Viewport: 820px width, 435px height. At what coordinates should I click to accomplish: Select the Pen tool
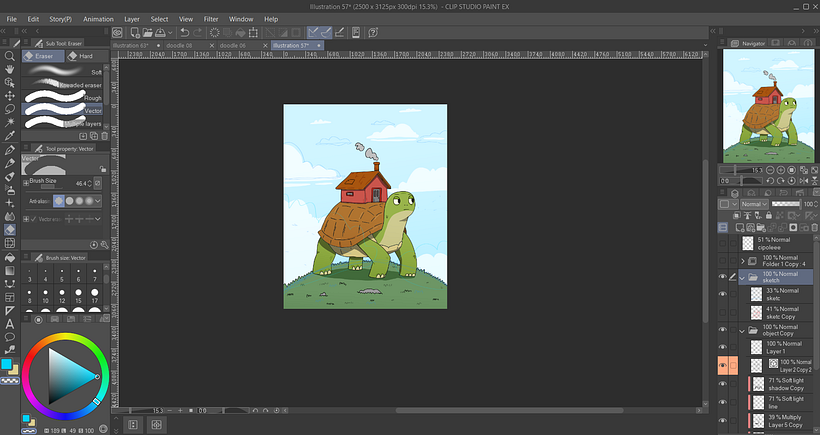point(9,150)
